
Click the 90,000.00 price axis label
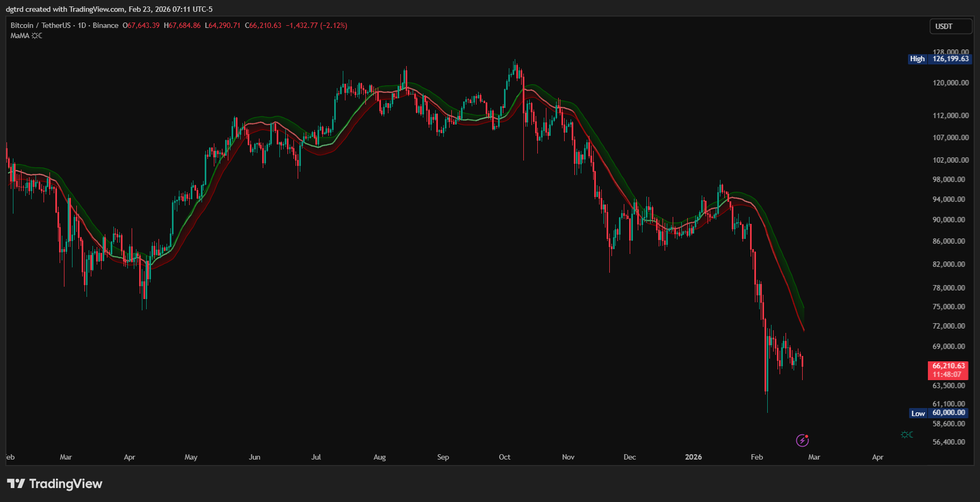click(949, 220)
